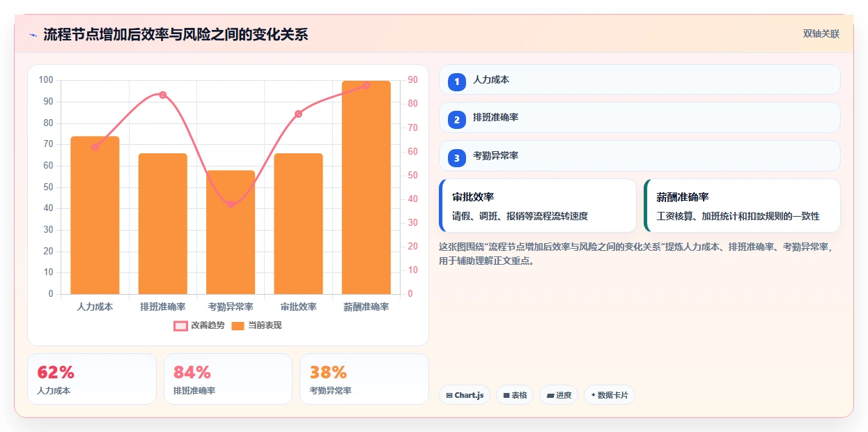
Task: Click the 排班准确率 x-axis label
Action: 162,307
